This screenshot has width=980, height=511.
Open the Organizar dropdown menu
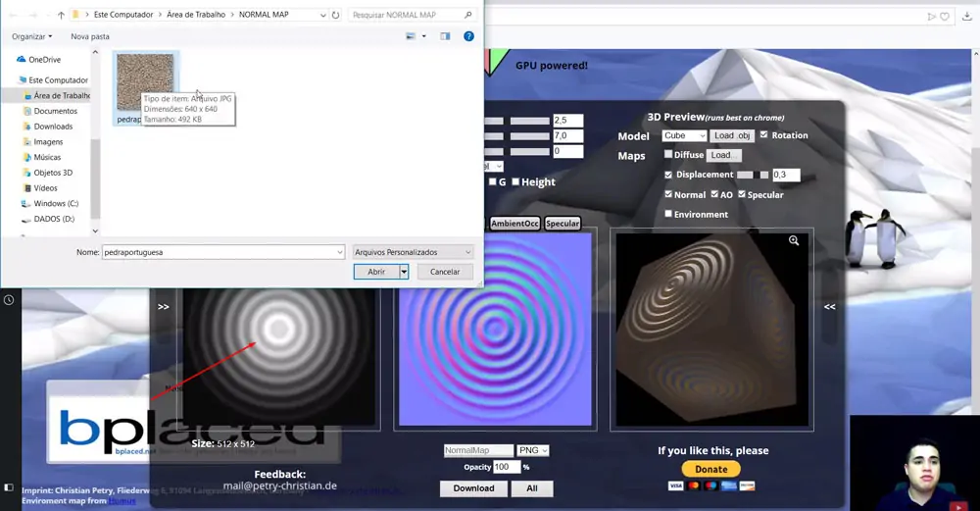pos(32,37)
